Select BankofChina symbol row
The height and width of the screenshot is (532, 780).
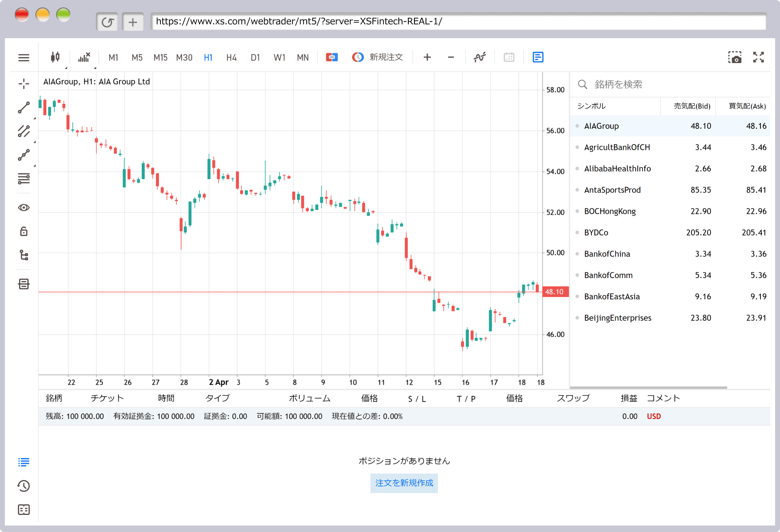[x=670, y=254]
